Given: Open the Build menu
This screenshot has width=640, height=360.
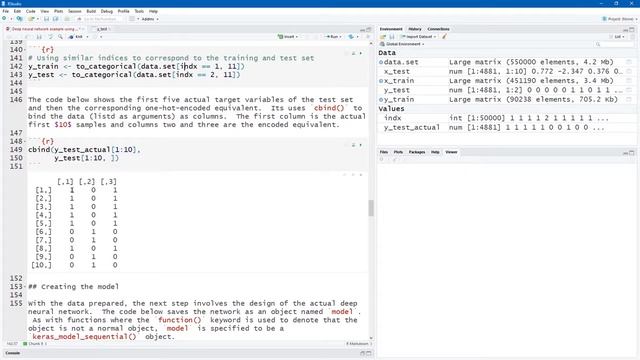Looking at the screenshot, I should 91,11.
